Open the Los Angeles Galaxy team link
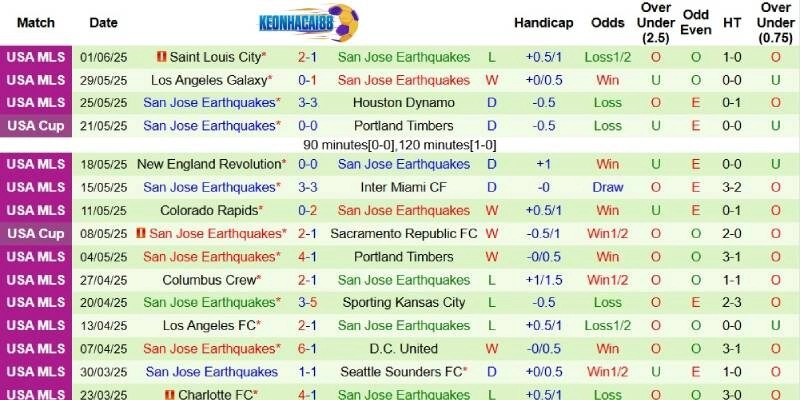The width and height of the screenshot is (800, 400). pyautogui.click(x=208, y=80)
